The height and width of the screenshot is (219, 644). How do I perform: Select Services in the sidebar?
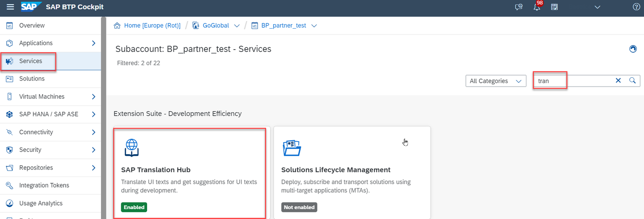[x=51, y=61]
